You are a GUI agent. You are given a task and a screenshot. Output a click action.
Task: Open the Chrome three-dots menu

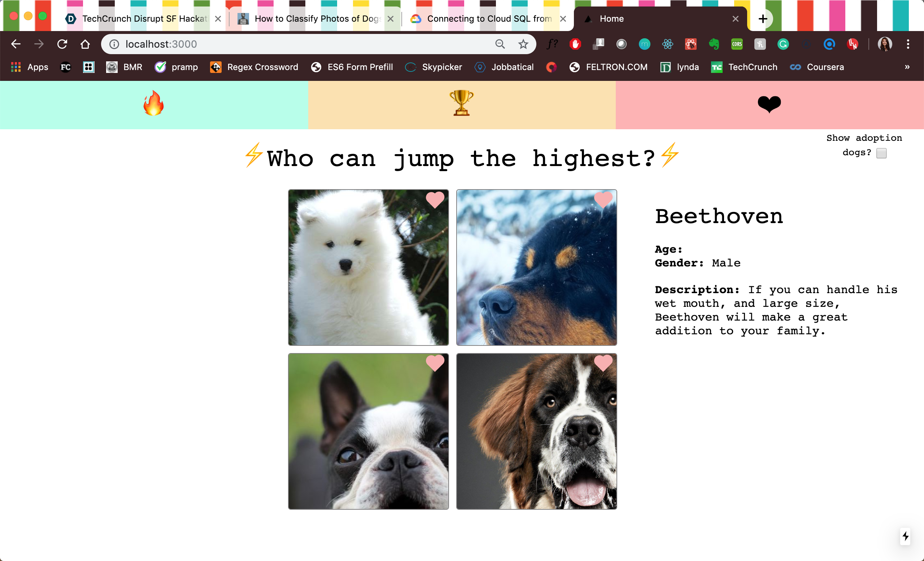pyautogui.click(x=908, y=44)
